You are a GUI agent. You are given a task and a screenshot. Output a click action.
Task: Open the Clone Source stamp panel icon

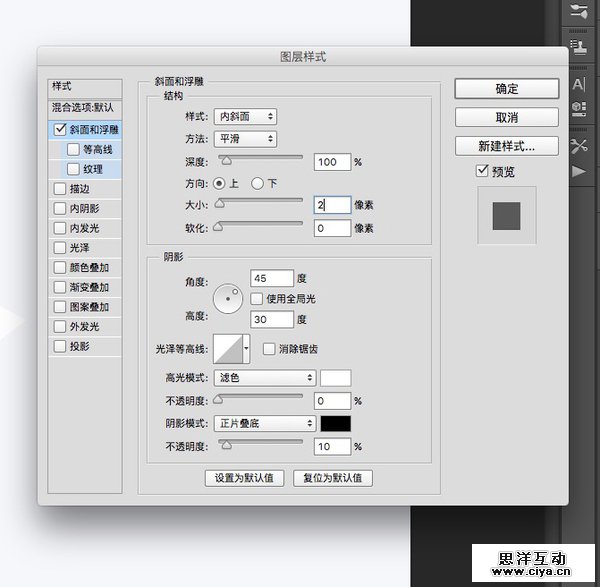click(578, 46)
